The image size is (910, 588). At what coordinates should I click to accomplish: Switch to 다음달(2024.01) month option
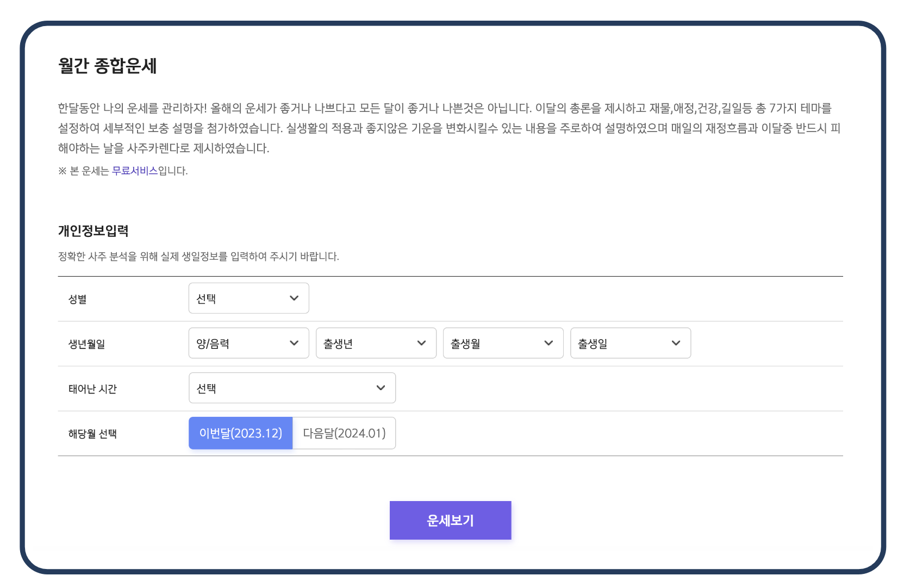[x=344, y=433]
